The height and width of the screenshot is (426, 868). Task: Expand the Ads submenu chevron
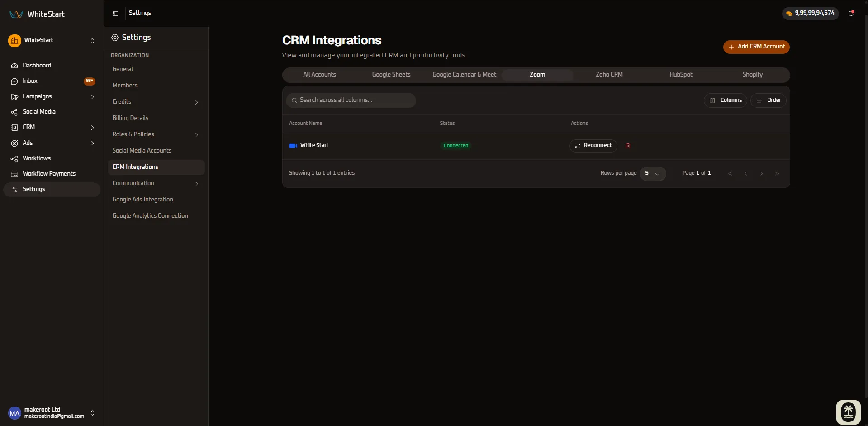tap(92, 143)
